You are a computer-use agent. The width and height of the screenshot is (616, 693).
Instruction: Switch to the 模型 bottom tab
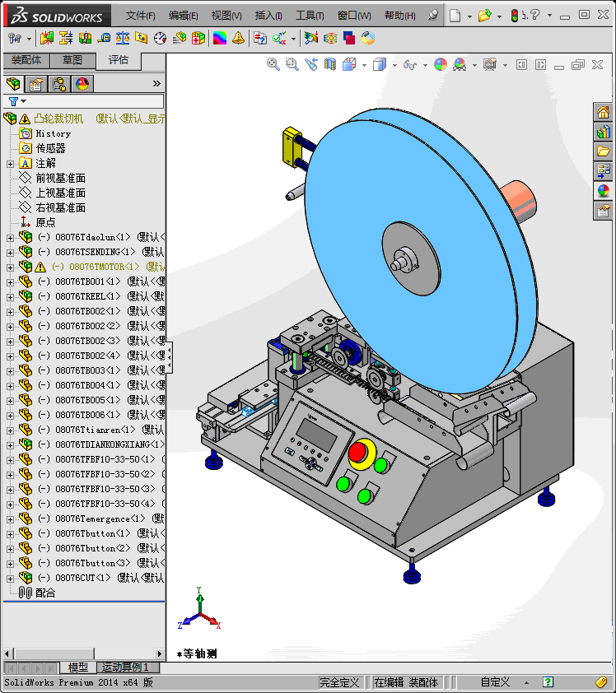pos(78,667)
